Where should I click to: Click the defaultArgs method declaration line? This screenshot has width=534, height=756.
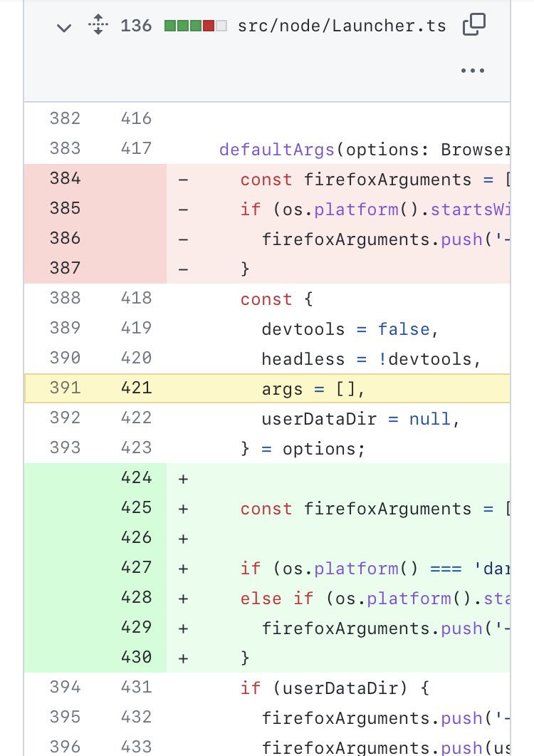(338, 149)
